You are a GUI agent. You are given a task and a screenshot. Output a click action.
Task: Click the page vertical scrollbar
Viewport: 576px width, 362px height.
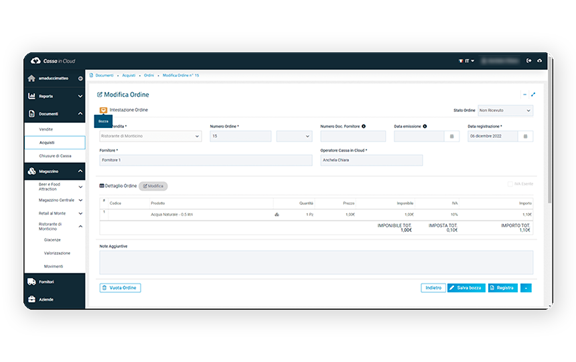point(550,129)
